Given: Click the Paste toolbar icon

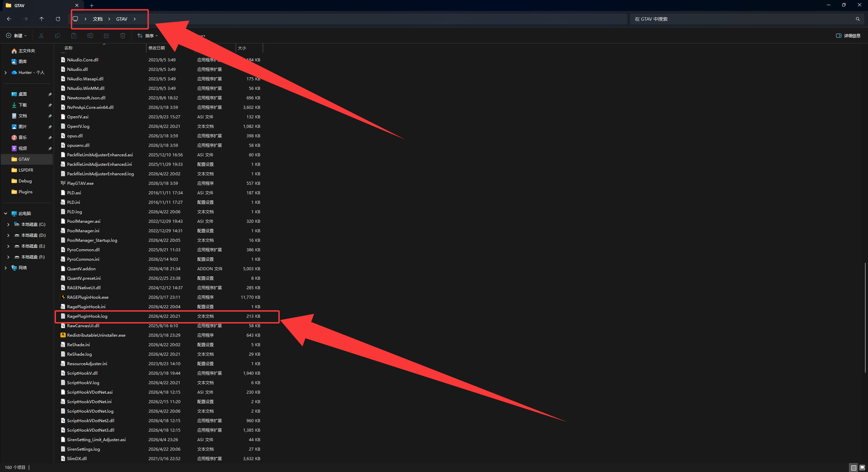Looking at the screenshot, I should [74, 36].
